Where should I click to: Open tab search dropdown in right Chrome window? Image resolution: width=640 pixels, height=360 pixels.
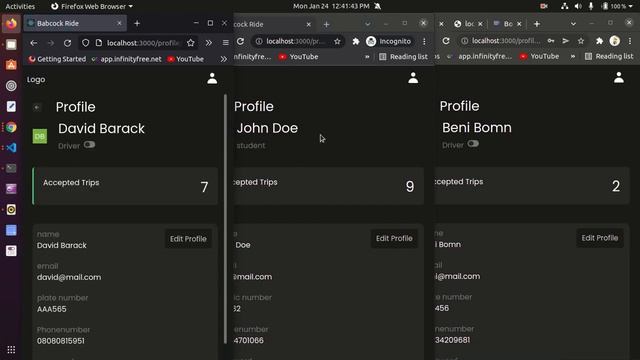(573, 24)
